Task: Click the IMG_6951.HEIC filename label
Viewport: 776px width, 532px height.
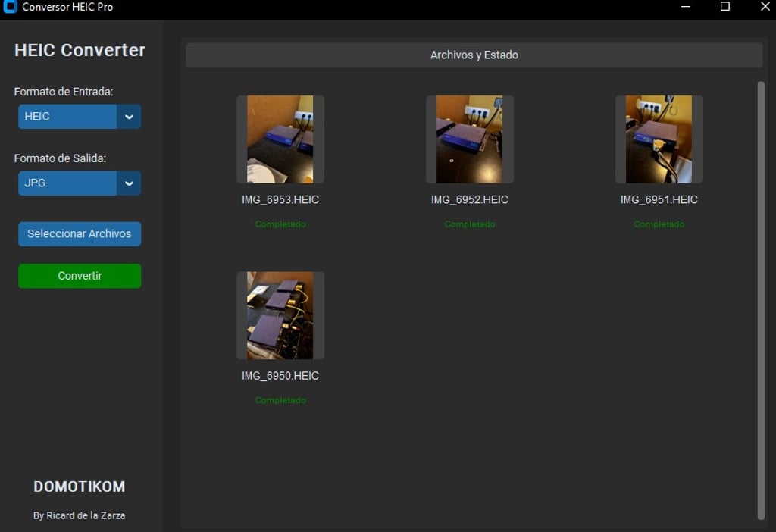Action: [659, 199]
